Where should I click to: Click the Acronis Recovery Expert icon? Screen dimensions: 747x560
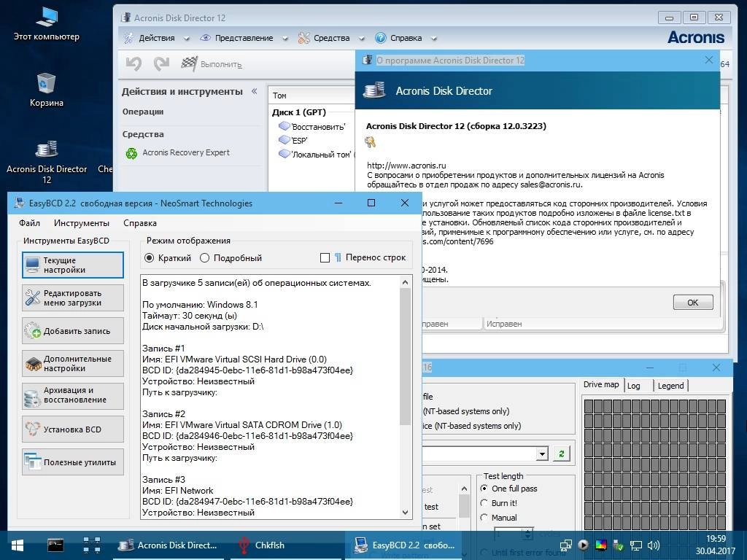131,153
